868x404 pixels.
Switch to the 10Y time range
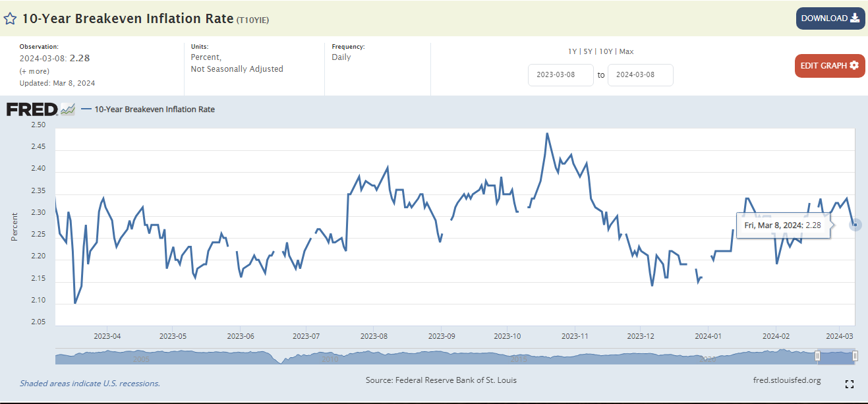click(607, 51)
